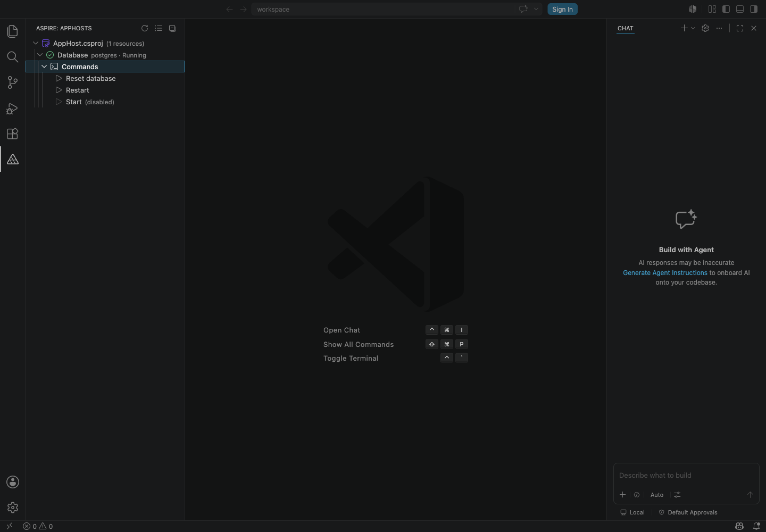Toggle the primary side bar visibility
Screen dimensions: 766x532
pos(726,9)
